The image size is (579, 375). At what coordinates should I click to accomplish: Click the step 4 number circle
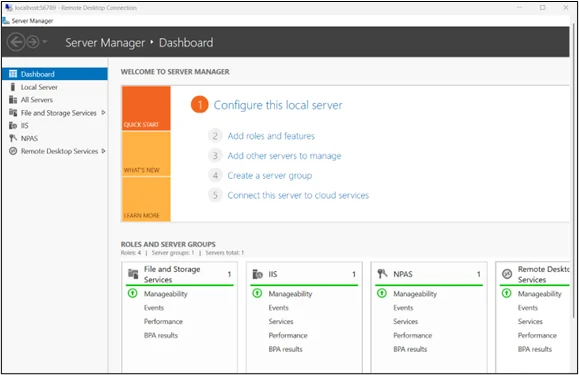point(215,175)
